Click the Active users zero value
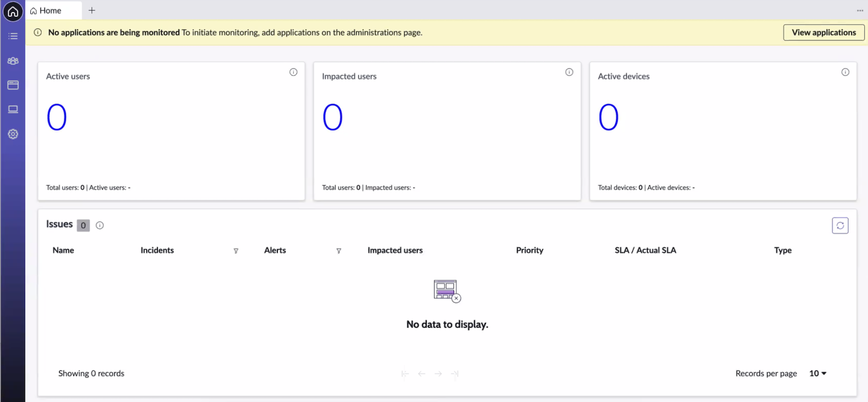Screen dimensions: 868x402 point(56,117)
